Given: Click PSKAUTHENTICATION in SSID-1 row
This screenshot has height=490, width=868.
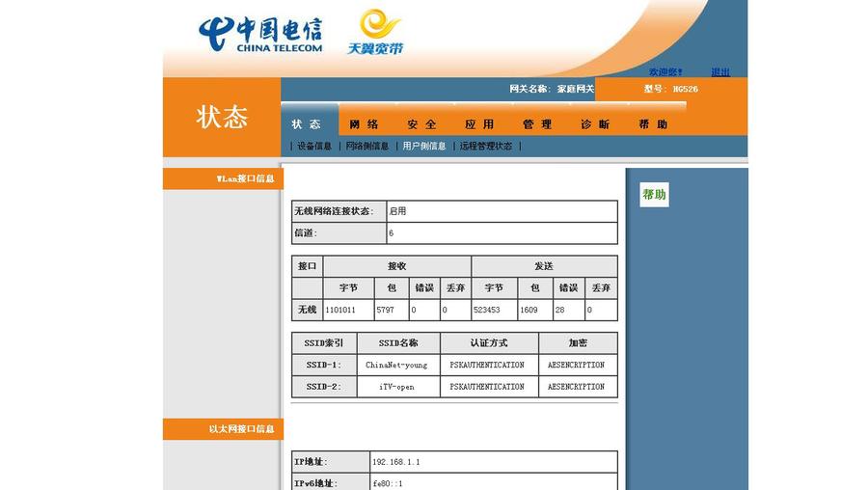Looking at the screenshot, I should coord(487,365).
